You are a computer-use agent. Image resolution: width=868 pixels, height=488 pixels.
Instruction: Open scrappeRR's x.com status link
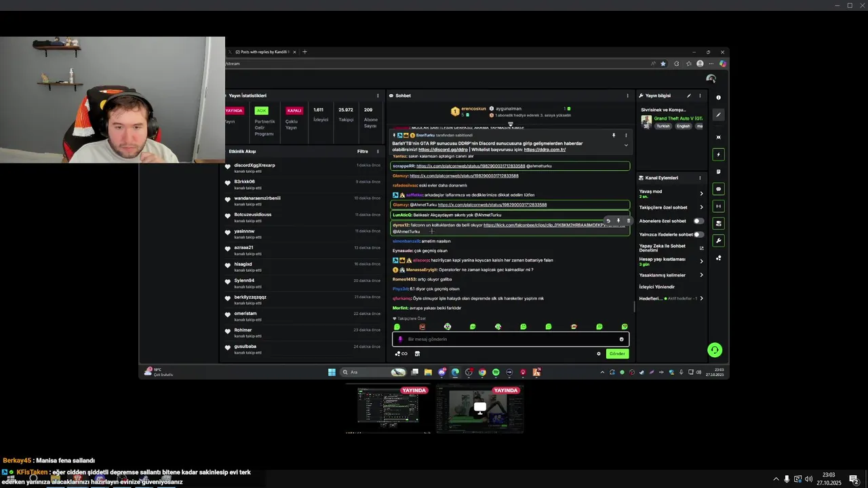pyautogui.click(x=471, y=166)
